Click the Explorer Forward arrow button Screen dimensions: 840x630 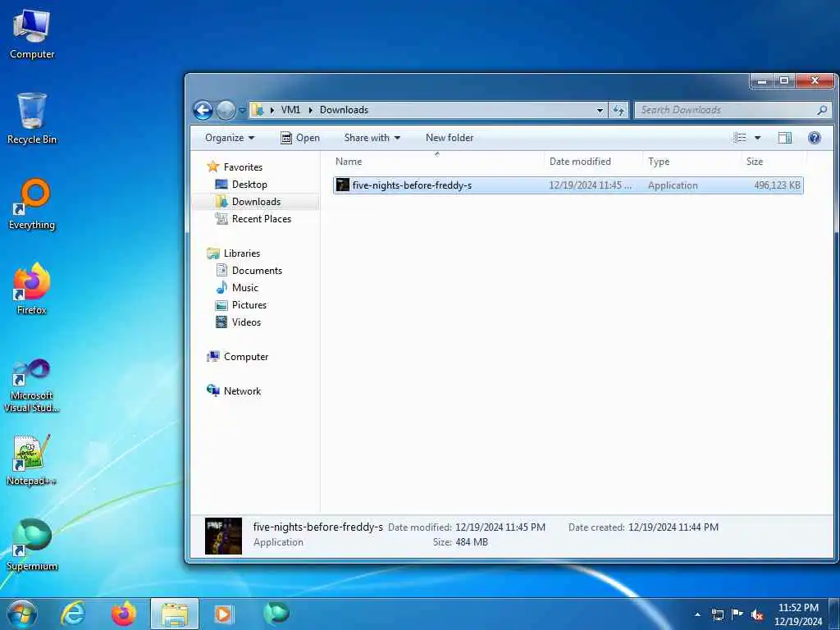click(x=226, y=111)
